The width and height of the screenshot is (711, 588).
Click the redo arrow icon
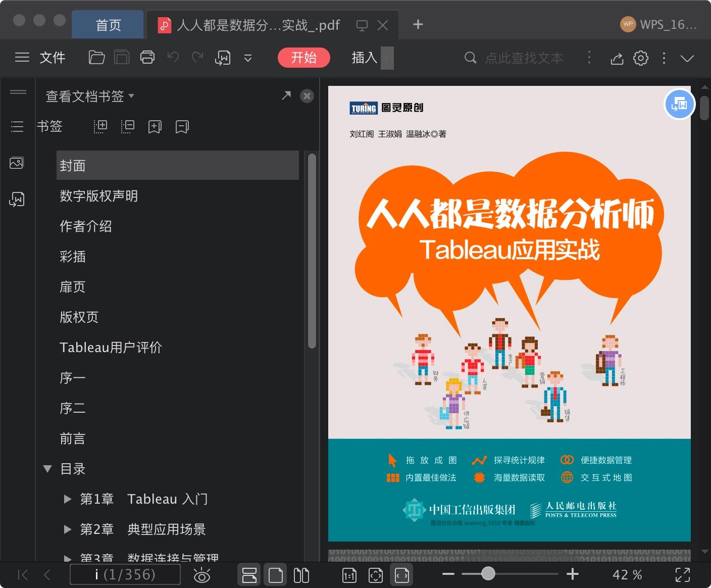[x=197, y=58]
